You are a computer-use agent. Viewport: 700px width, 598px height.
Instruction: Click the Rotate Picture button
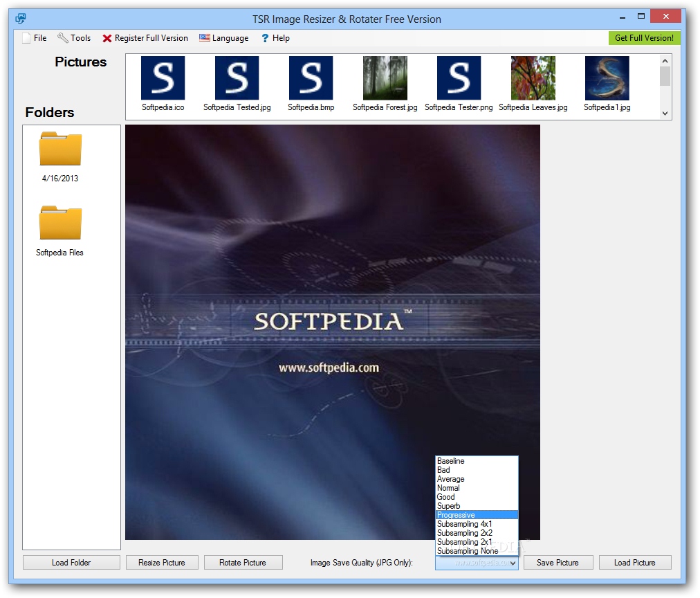[x=243, y=563]
